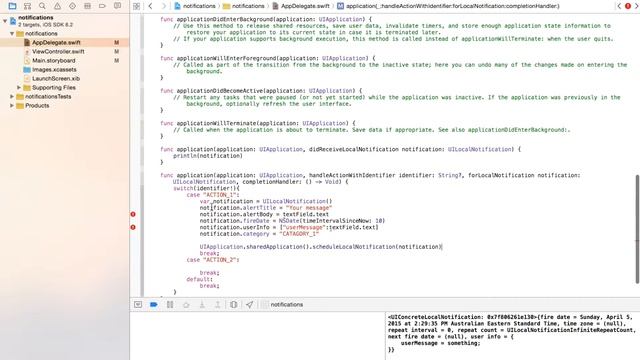This screenshot has height=360, width=640.
Task: Click the Step Into debug button
Action: (x=202, y=304)
